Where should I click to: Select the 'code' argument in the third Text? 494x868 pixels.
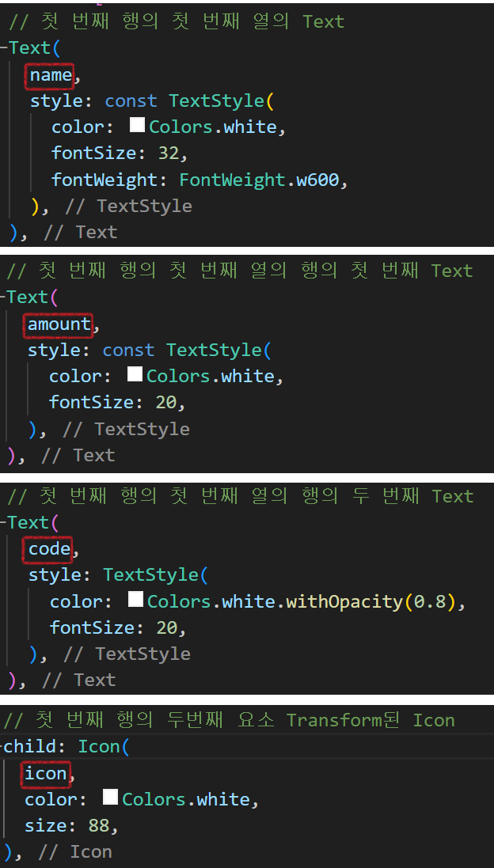click(49, 548)
